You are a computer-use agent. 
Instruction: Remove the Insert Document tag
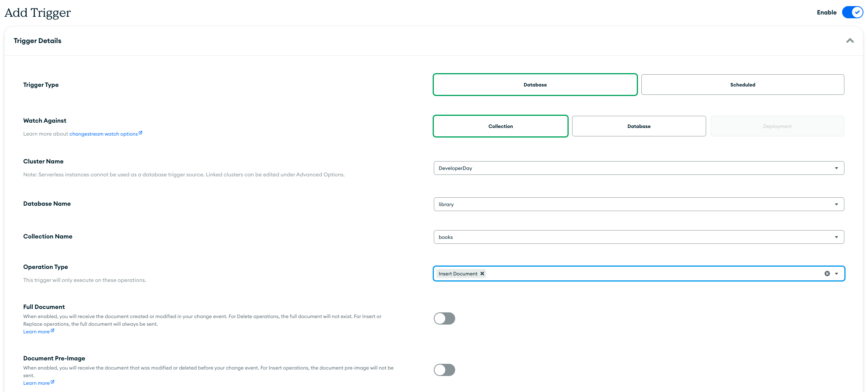tap(482, 274)
